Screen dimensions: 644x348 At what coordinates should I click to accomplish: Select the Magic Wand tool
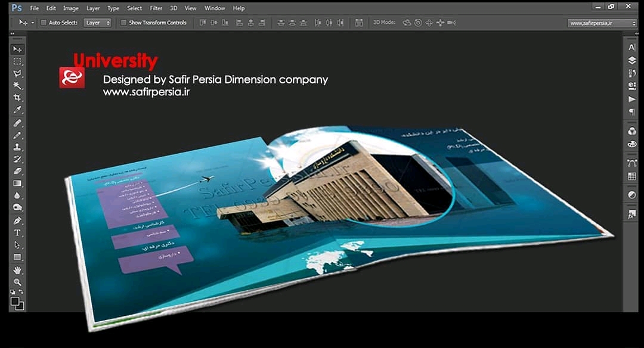pyautogui.click(x=17, y=85)
